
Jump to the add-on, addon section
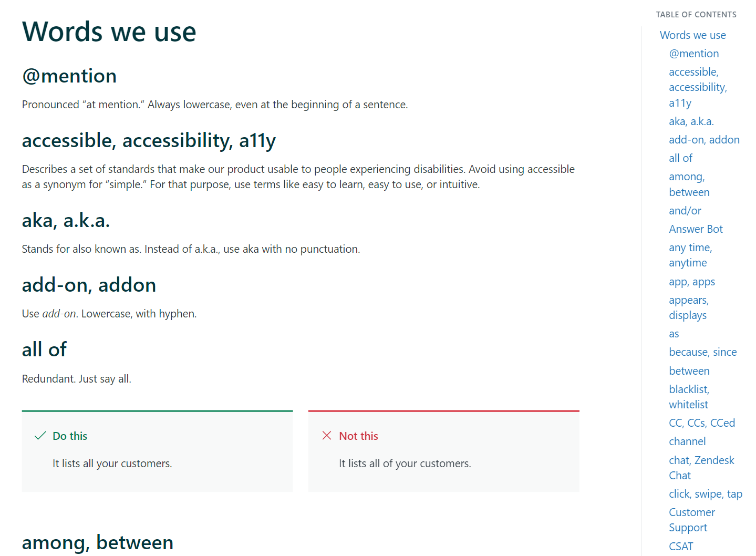(704, 139)
